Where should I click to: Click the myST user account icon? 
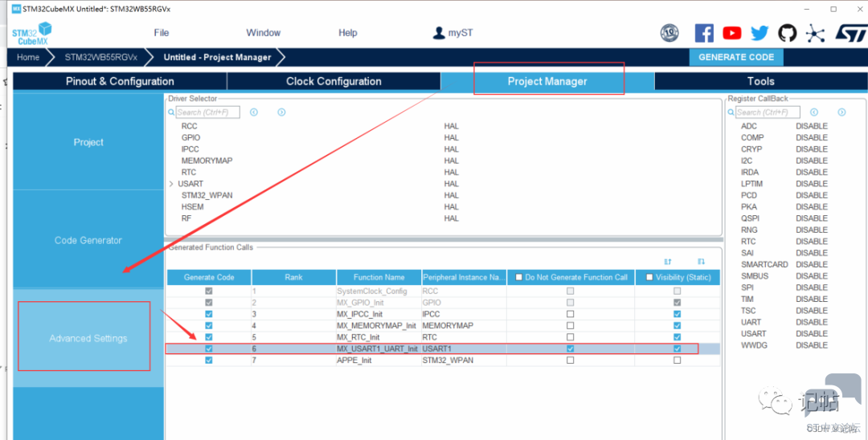[x=439, y=33]
